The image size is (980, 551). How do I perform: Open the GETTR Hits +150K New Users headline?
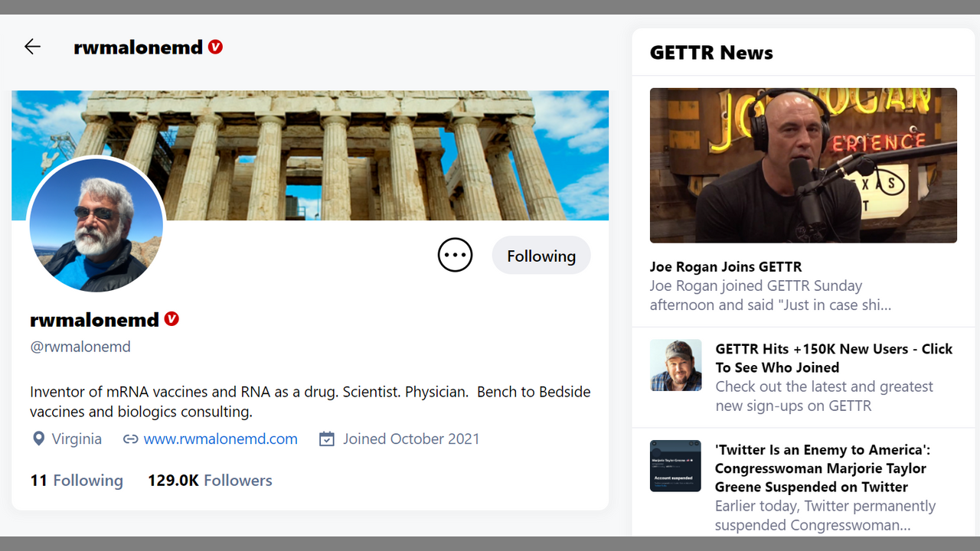point(833,358)
